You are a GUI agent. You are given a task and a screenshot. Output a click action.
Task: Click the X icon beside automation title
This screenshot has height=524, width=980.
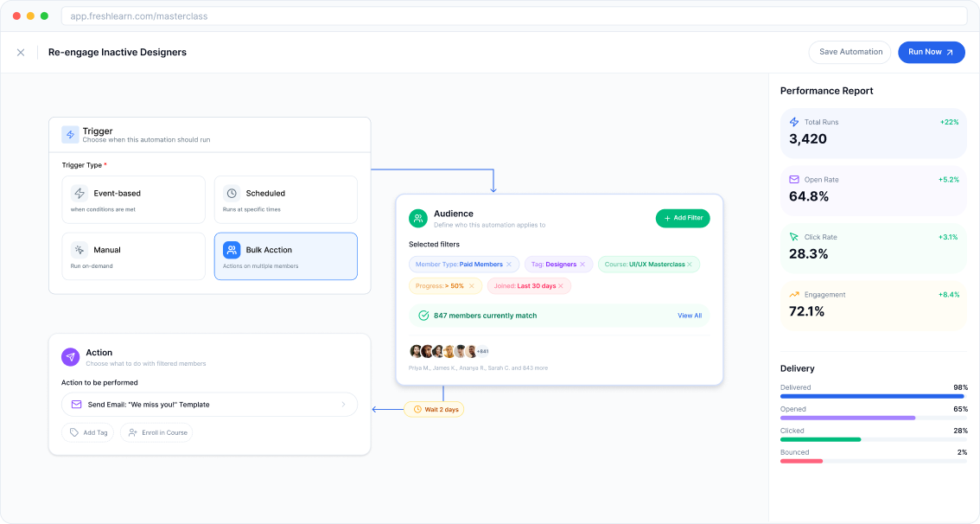21,53
